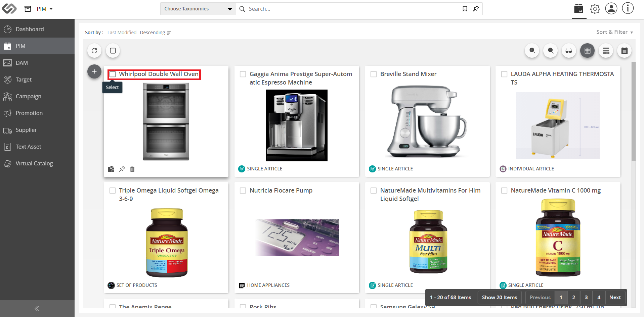Click the app logo icon

click(9, 9)
